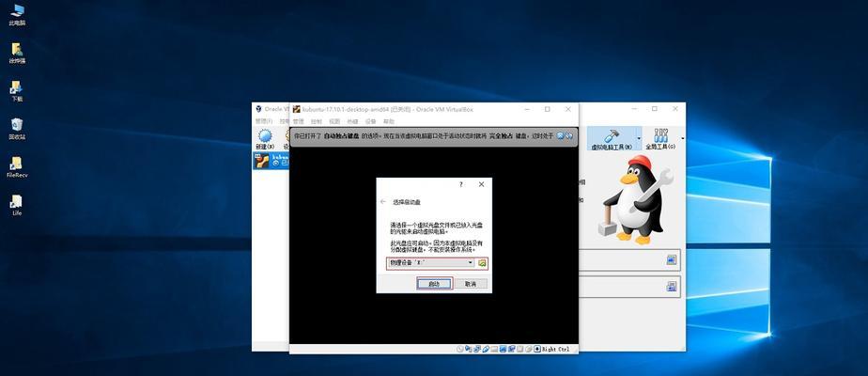Open the 视图 menu in the VM window
Image resolution: width=868 pixels, height=376 pixels.
tap(334, 121)
